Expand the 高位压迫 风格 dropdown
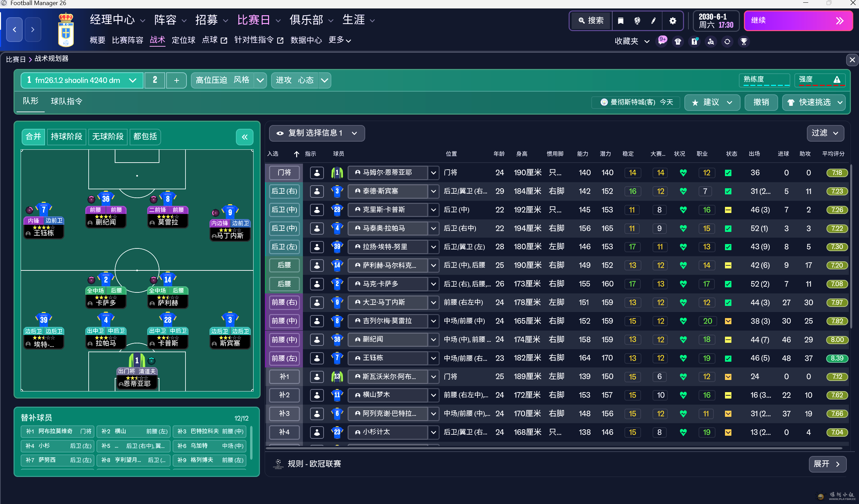859x504 pixels. coord(260,80)
